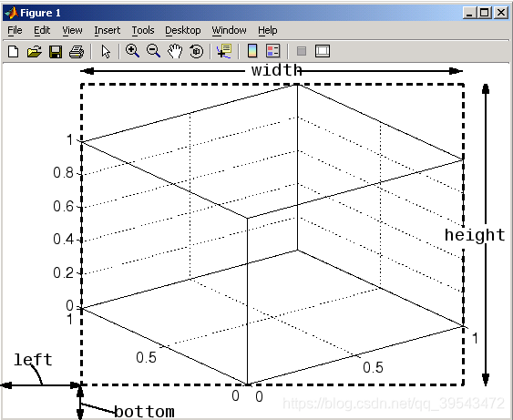Maximize the Figure 1 window

485,13
